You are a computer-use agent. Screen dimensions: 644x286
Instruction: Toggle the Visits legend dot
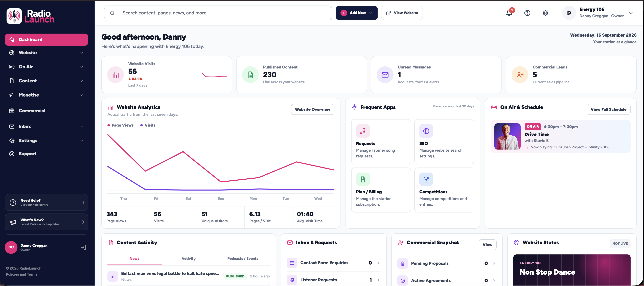pos(142,125)
